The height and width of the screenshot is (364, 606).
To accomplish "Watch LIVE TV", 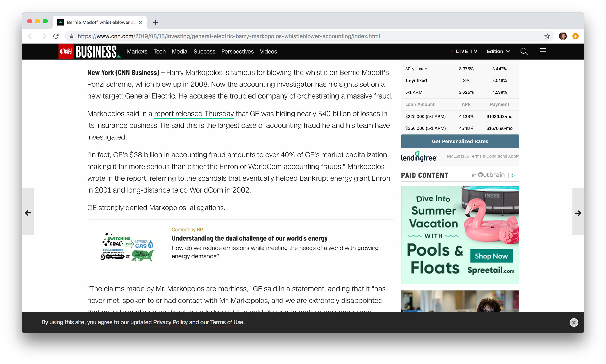I will (x=464, y=51).
